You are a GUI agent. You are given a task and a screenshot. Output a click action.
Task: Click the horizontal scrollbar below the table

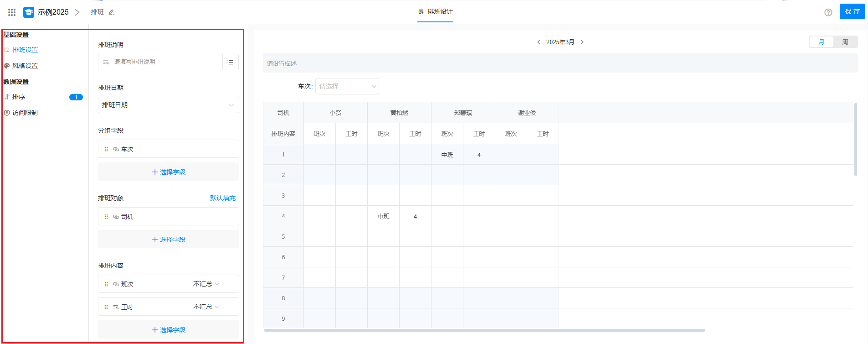pyautogui.click(x=484, y=330)
